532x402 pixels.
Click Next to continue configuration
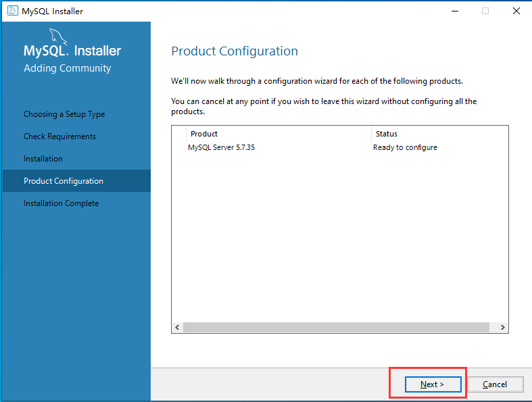click(433, 384)
